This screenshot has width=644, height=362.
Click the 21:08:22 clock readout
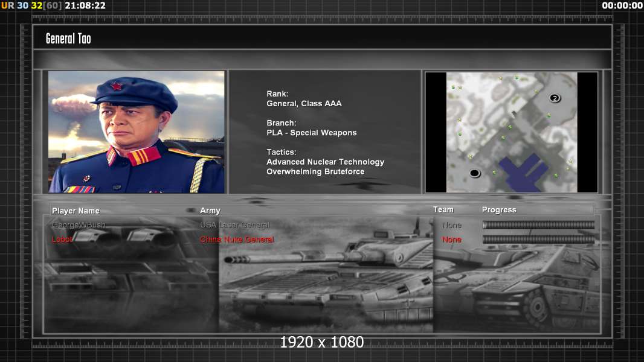tap(85, 6)
